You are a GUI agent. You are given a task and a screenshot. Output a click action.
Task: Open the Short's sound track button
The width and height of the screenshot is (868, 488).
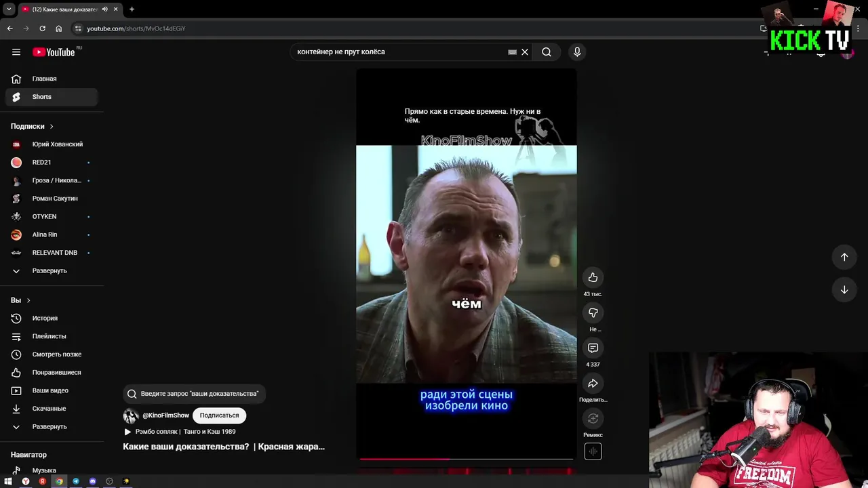[593, 451]
